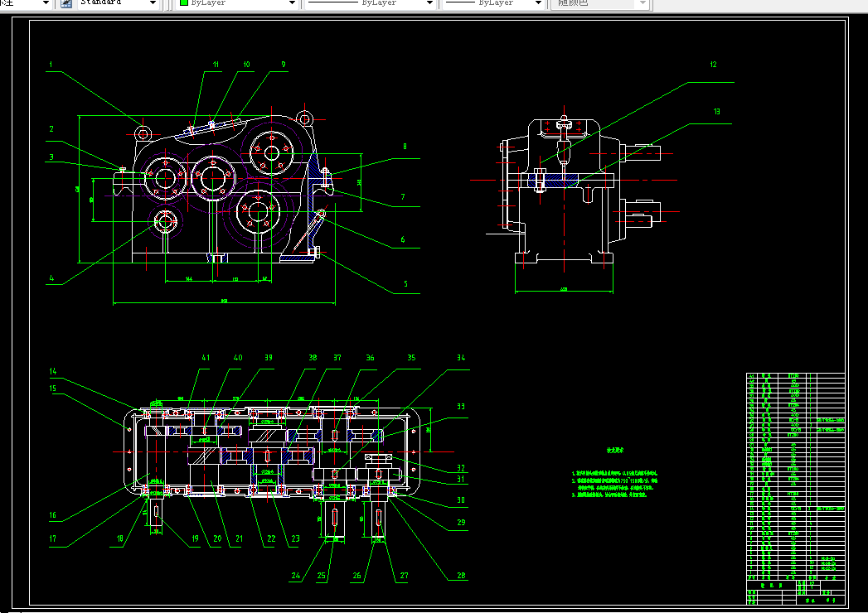This screenshot has width=868, height=613.
Task: Select part callout number 26
Action: (356, 576)
